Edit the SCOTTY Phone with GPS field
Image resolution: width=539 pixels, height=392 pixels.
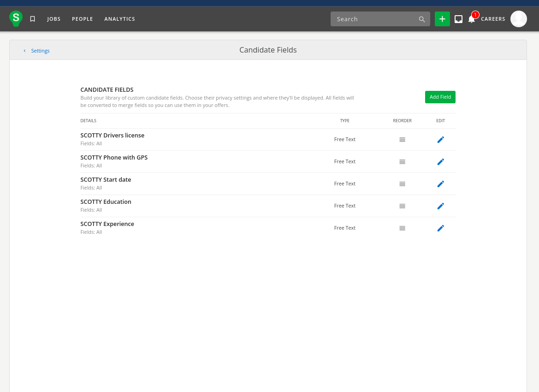pos(440,161)
